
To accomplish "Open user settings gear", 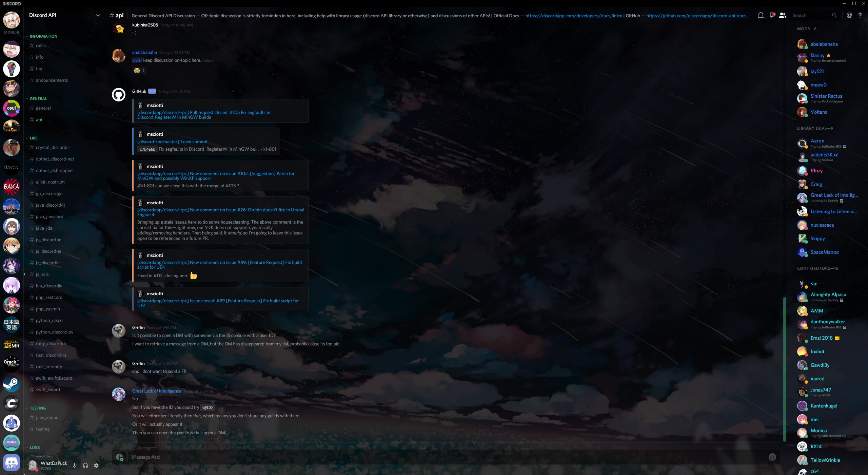I will click(96, 465).
